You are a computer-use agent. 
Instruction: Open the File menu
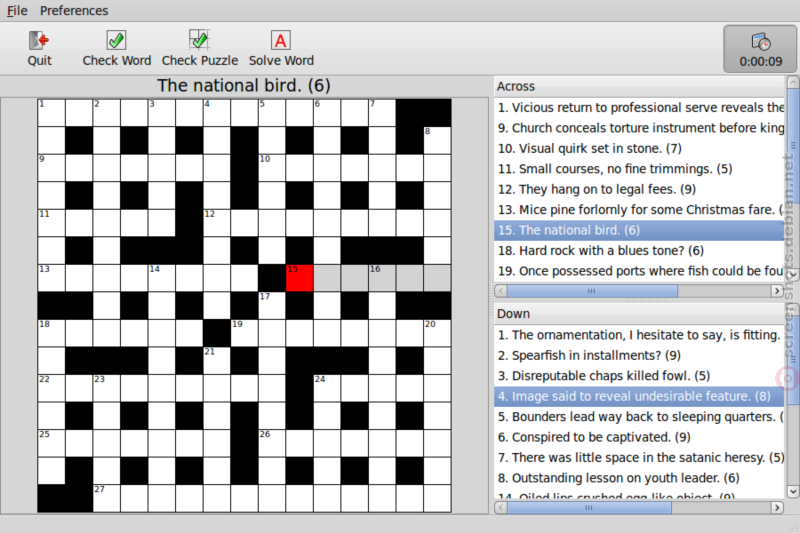click(x=17, y=11)
